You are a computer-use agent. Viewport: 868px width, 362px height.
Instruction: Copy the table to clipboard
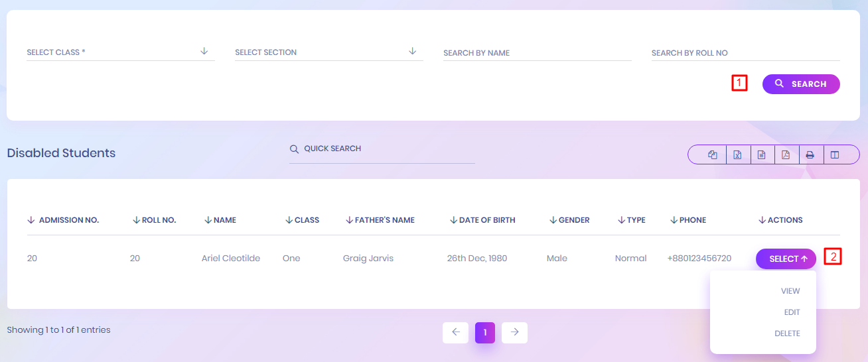(x=713, y=155)
